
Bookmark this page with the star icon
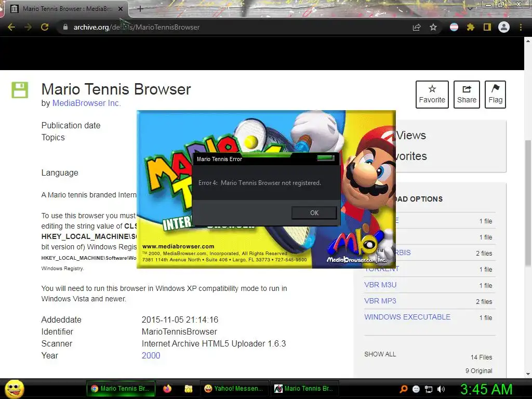pyautogui.click(x=433, y=27)
